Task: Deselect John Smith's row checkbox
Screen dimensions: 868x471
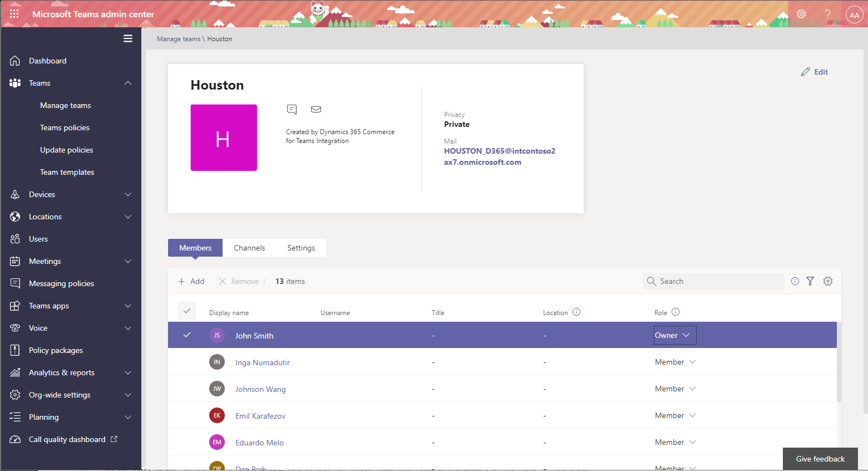Action: pos(186,335)
